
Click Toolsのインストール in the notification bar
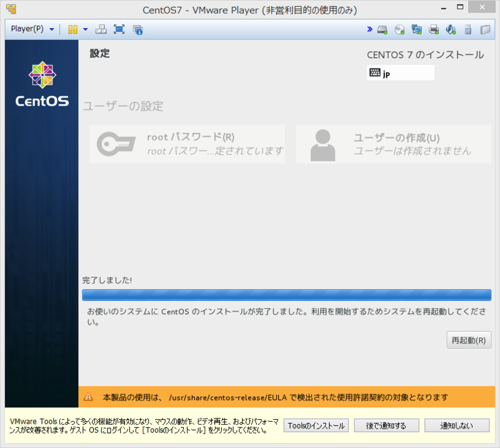point(316,425)
